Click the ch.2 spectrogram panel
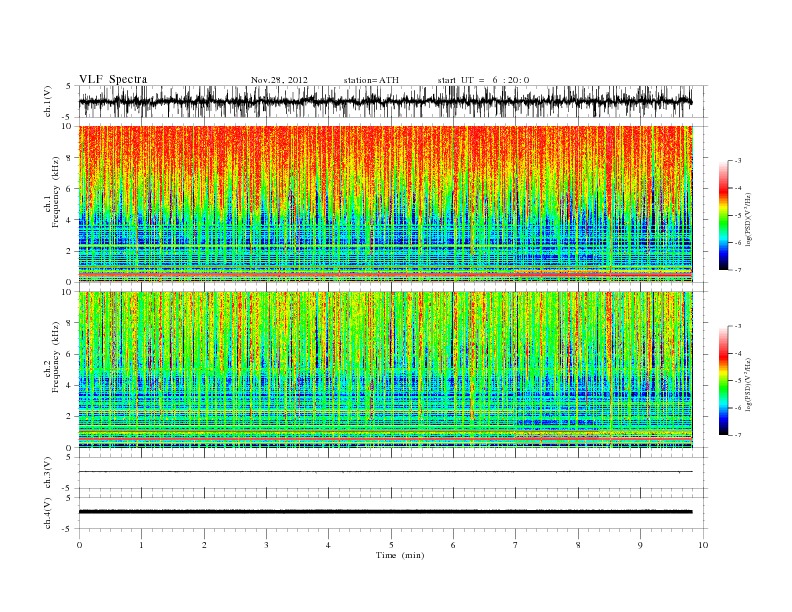This screenshot has width=792, height=612. (386, 370)
